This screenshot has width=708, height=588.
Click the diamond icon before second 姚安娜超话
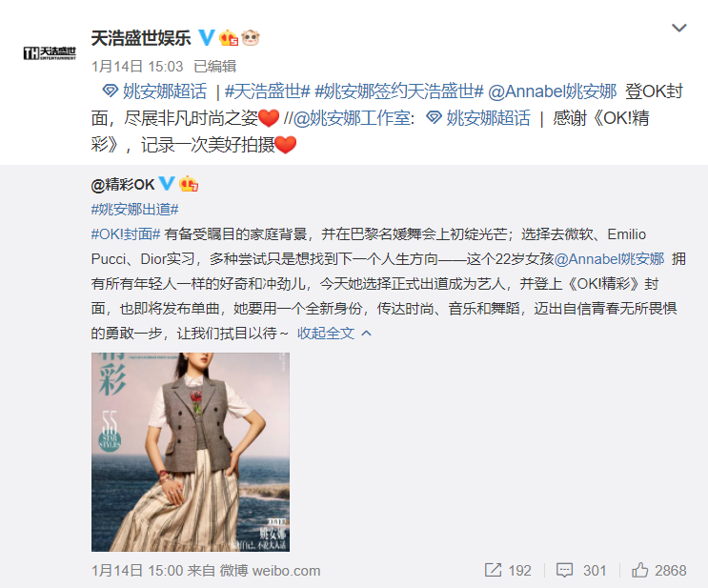pyautogui.click(x=434, y=118)
